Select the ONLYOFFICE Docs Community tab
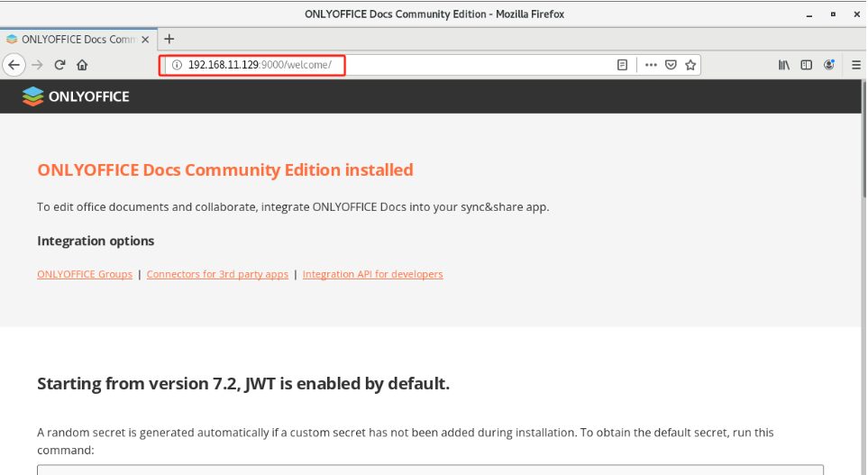Screen dimensions: 868x475 pos(72,39)
